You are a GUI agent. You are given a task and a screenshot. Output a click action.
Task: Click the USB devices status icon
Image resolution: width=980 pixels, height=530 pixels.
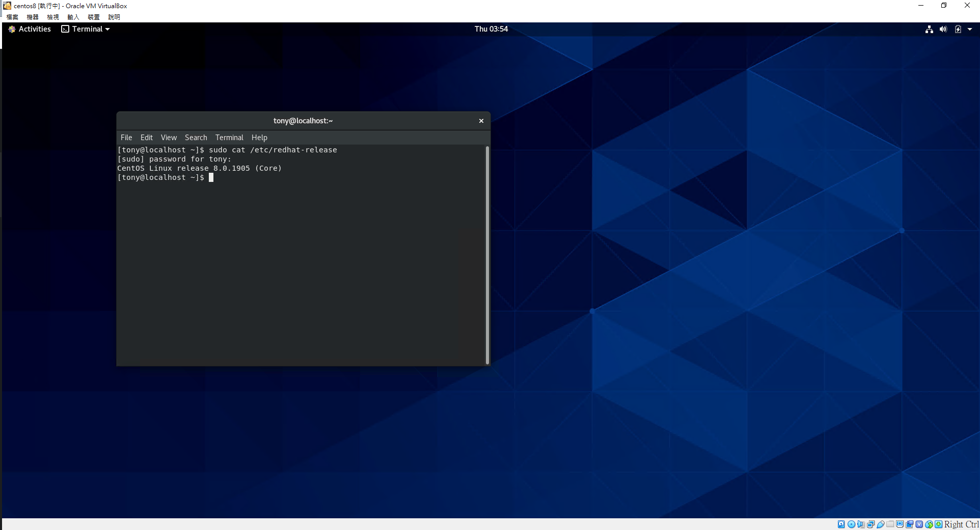880,524
